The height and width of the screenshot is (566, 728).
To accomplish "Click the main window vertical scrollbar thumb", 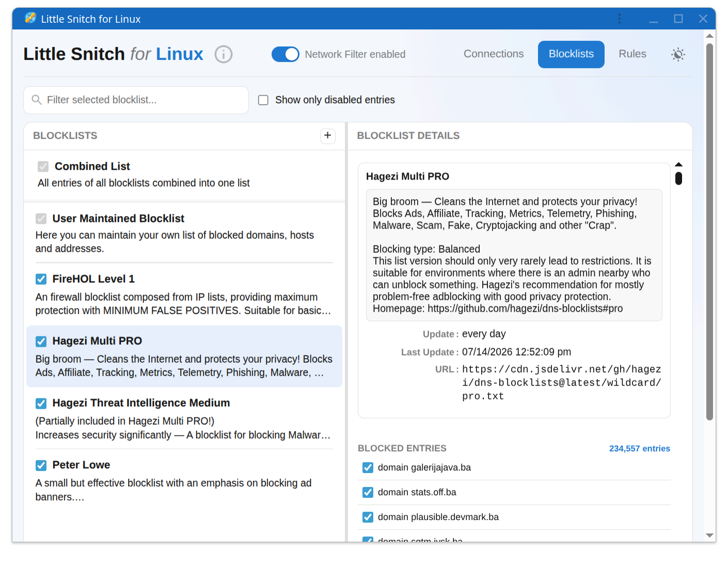I will [x=710, y=232].
